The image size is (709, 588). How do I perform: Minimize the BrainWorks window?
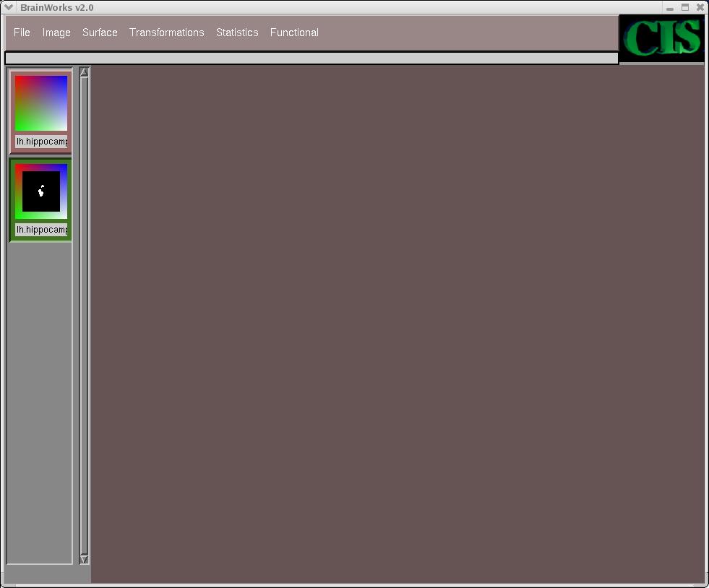670,8
